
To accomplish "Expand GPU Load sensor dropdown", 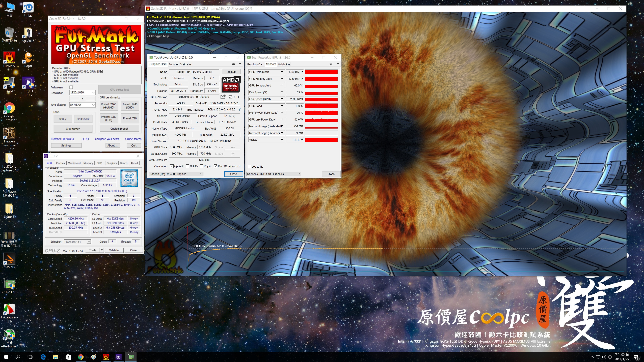I will click(282, 106).
